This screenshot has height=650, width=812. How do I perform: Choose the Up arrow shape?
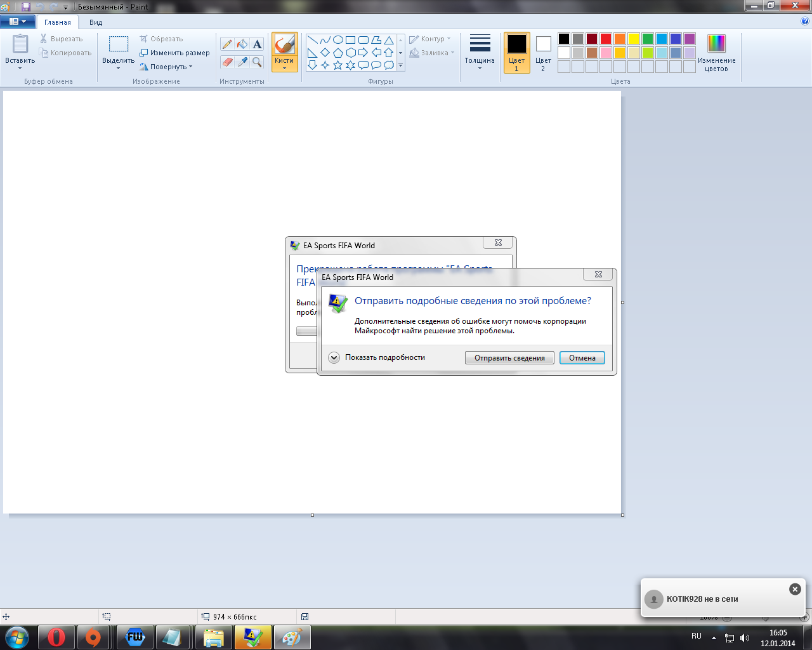point(388,53)
